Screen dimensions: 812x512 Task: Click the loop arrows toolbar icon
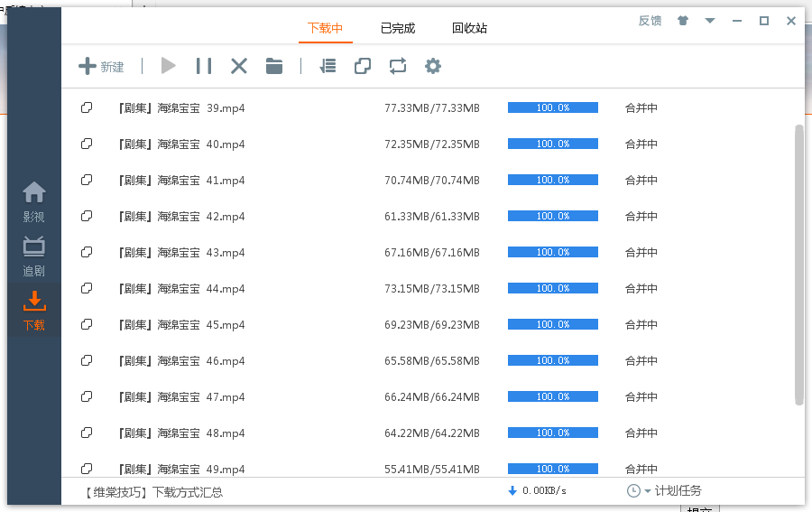coord(398,66)
